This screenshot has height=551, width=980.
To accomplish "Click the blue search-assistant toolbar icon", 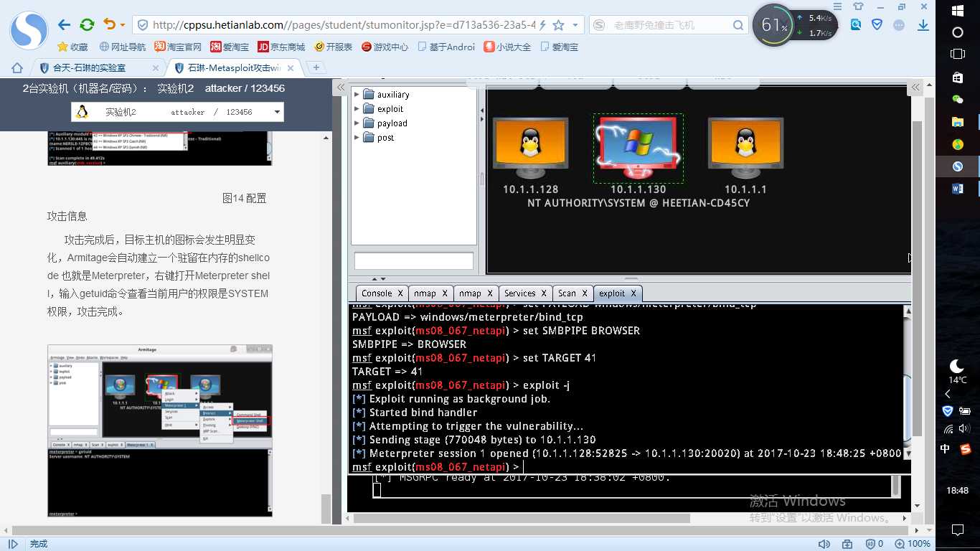I will pyautogui.click(x=856, y=25).
